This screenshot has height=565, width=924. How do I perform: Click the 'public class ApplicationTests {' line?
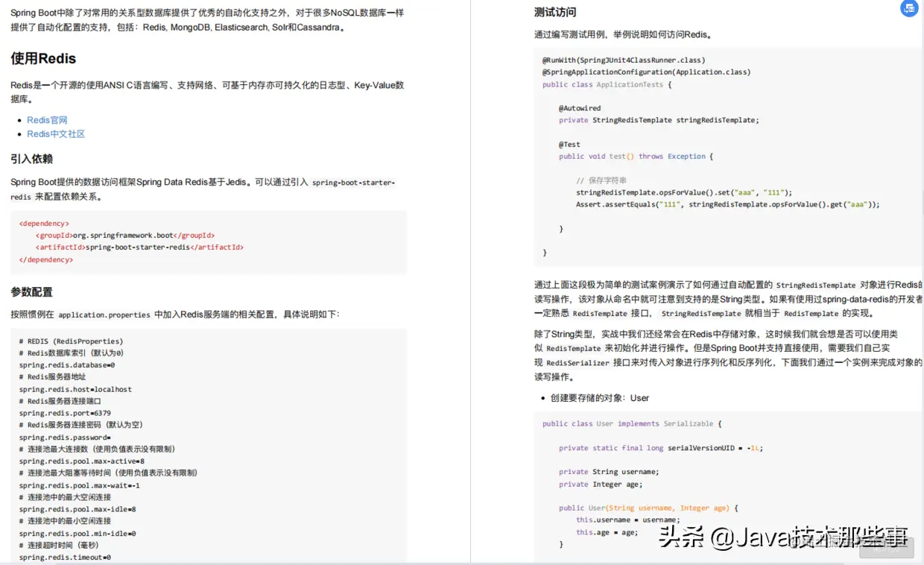tap(607, 84)
